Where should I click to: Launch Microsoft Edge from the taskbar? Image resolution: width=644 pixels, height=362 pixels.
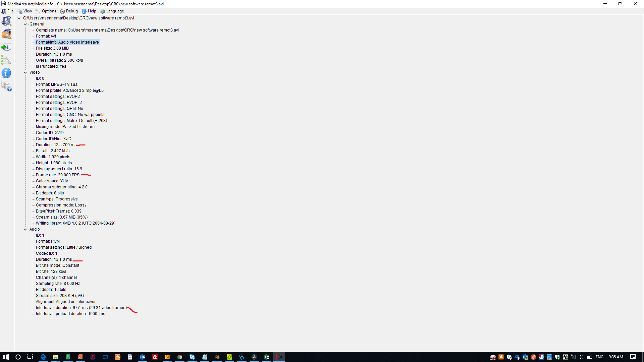(43, 357)
